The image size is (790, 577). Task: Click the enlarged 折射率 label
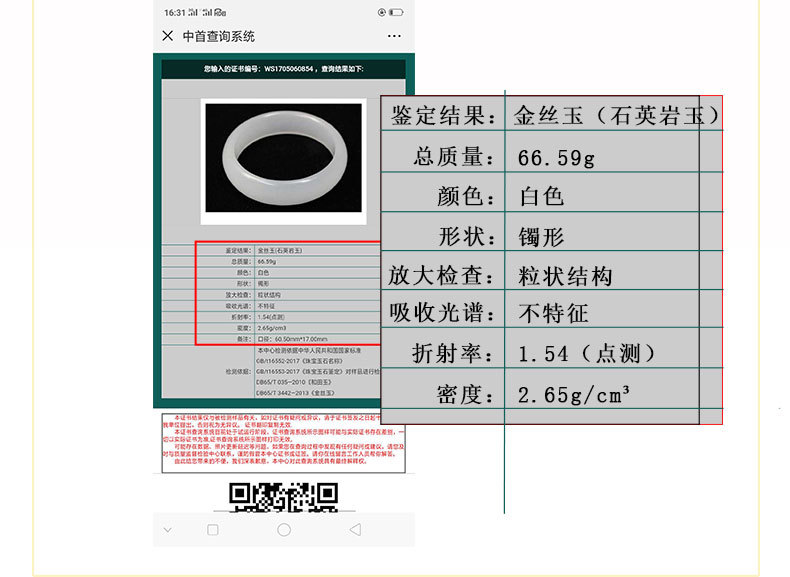click(x=453, y=353)
